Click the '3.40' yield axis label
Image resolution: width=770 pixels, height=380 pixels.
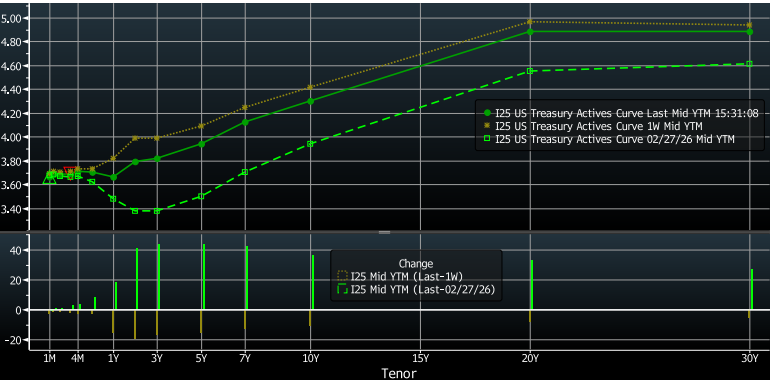[10, 209]
